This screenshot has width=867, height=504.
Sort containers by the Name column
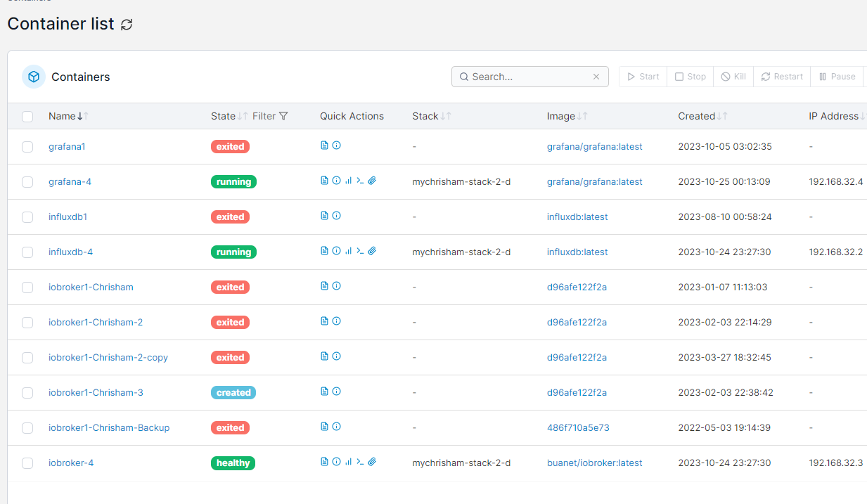68,116
